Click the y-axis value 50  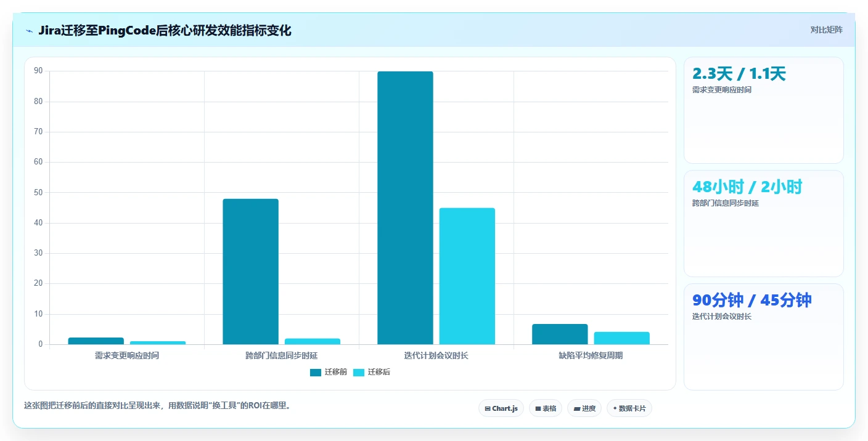tap(38, 192)
